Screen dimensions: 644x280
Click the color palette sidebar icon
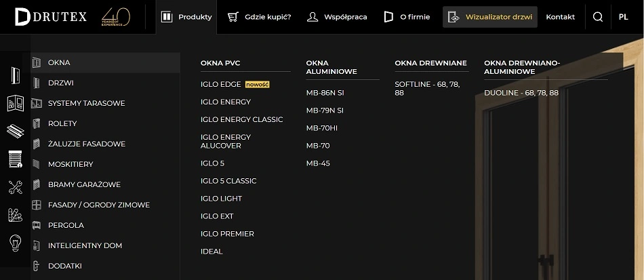(15, 215)
